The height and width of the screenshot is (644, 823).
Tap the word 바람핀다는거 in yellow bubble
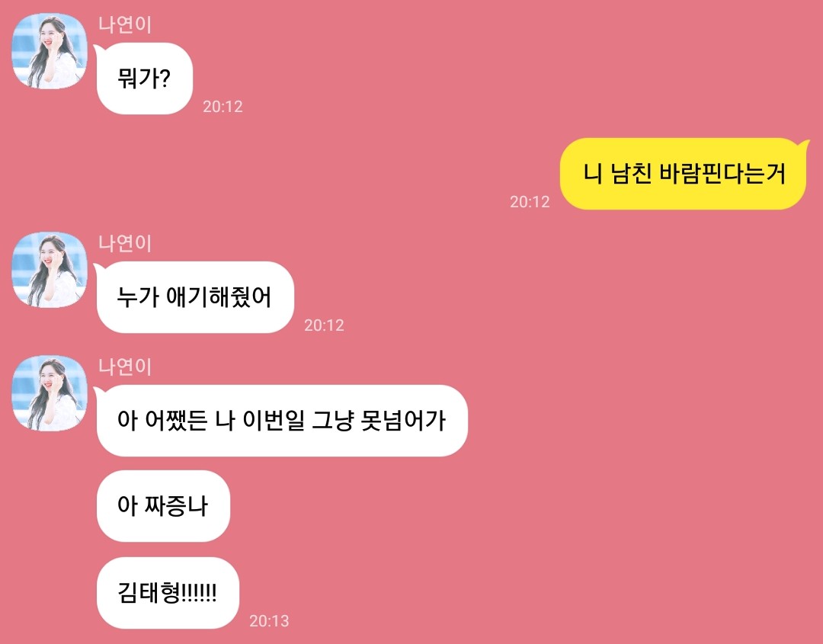pos(722,174)
